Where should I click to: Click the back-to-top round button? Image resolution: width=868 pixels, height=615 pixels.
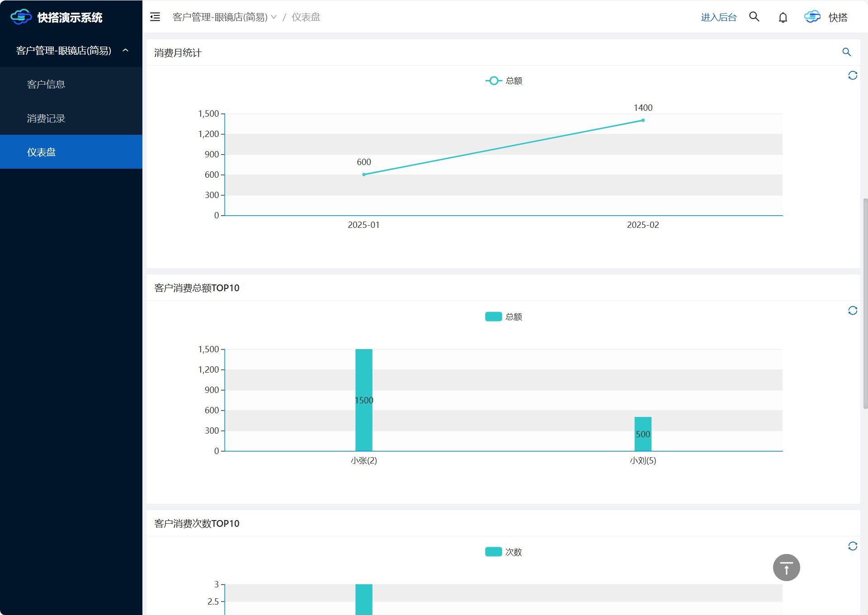pos(787,568)
